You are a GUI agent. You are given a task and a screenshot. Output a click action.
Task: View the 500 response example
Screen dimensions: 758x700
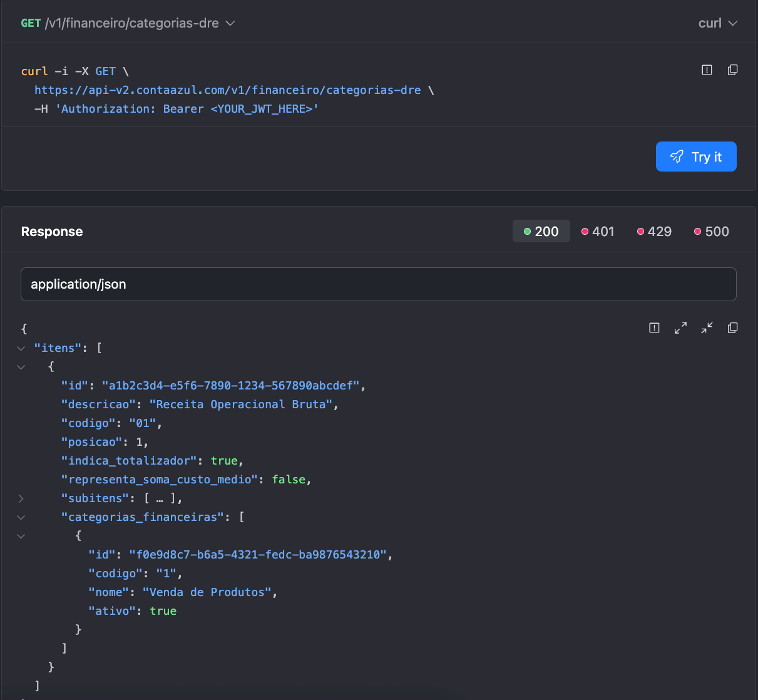pyautogui.click(x=711, y=232)
